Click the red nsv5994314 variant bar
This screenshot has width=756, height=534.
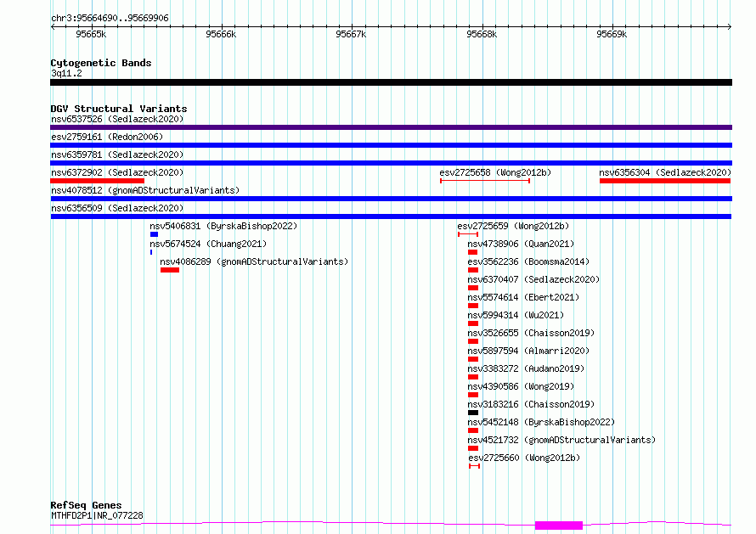[x=473, y=323]
